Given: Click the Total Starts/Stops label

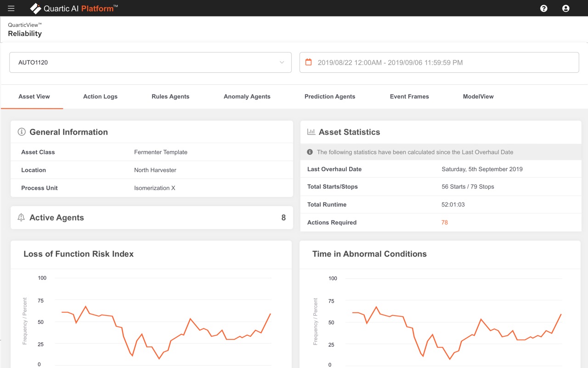Looking at the screenshot, I should (x=333, y=187).
